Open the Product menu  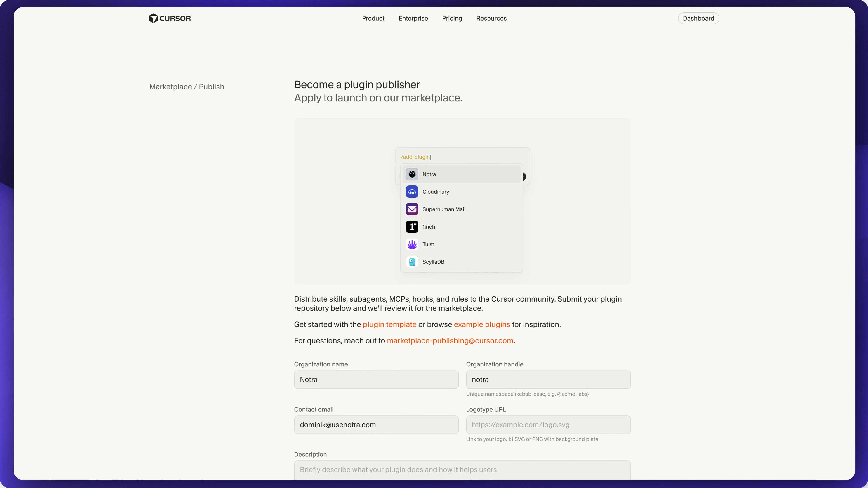[x=373, y=18]
